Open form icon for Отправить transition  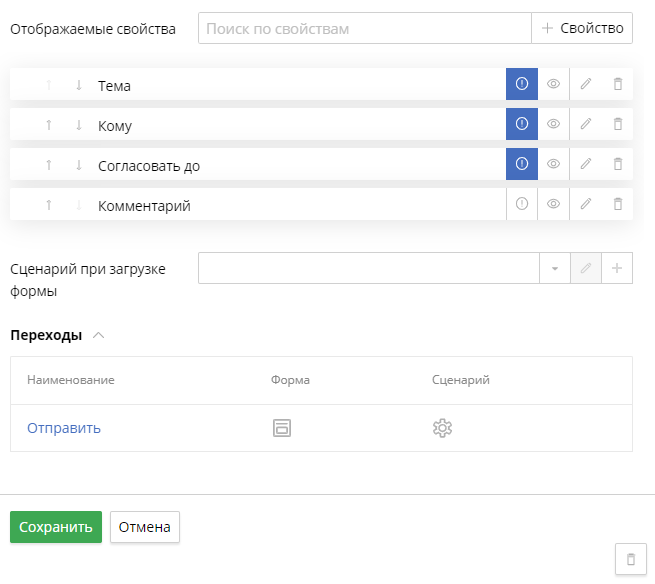[x=282, y=428]
